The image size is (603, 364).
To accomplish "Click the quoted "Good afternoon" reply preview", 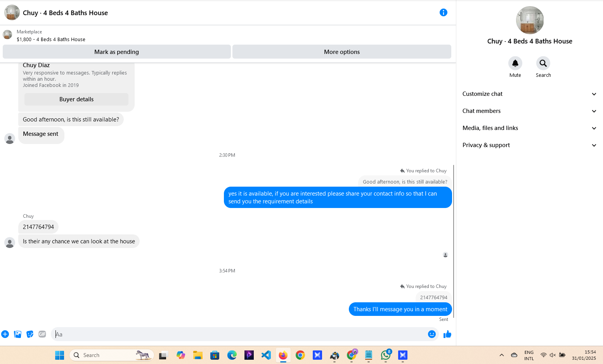I will pos(405,182).
